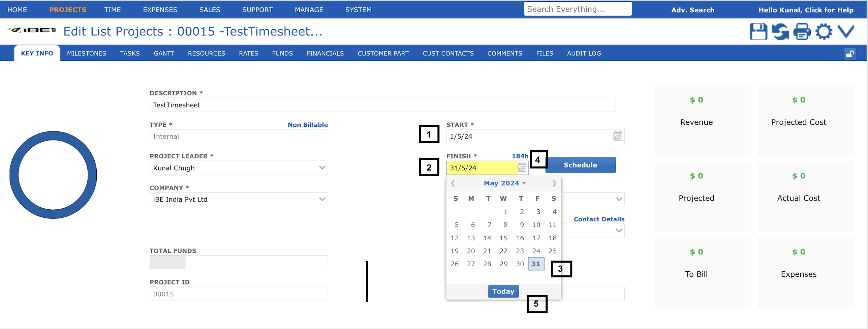This screenshot has height=329, width=868.
Task: Switch to the FILES tab
Action: click(545, 53)
